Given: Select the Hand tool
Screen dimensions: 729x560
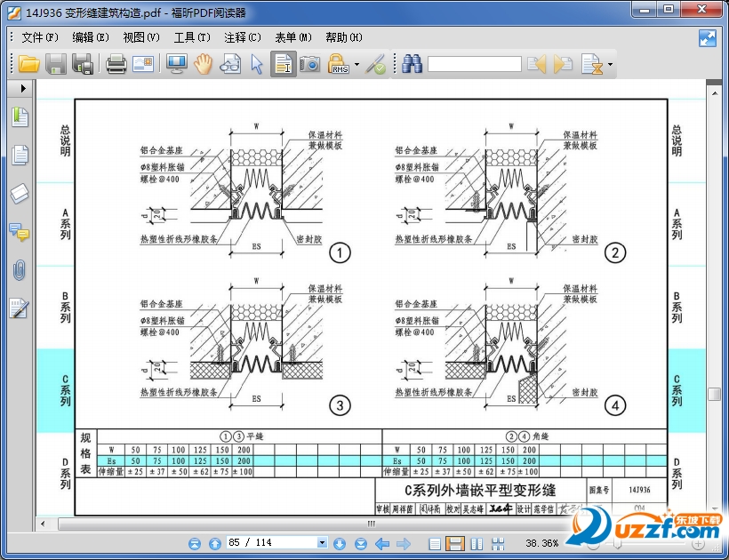Looking at the screenshot, I should click(x=204, y=64).
